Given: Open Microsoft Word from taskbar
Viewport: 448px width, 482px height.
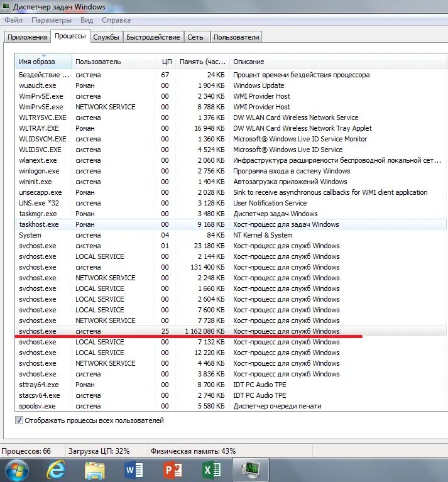Looking at the screenshot, I should [x=134, y=470].
